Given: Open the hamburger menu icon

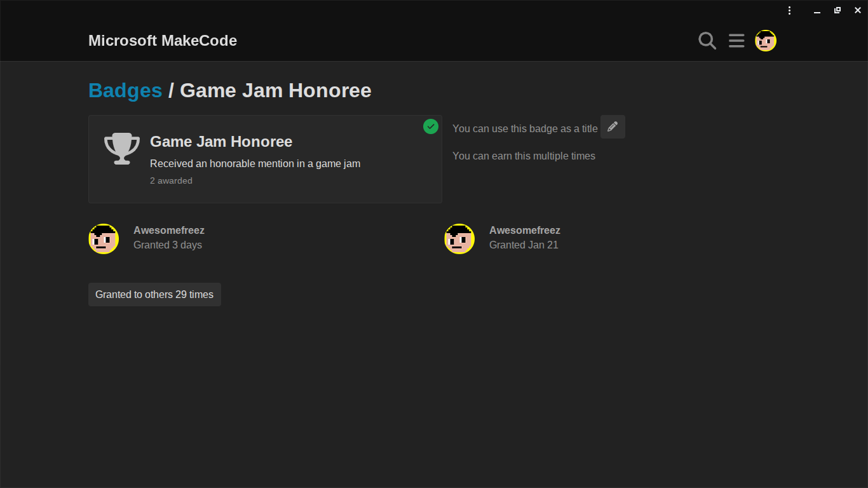Looking at the screenshot, I should pyautogui.click(x=736, y=41).
